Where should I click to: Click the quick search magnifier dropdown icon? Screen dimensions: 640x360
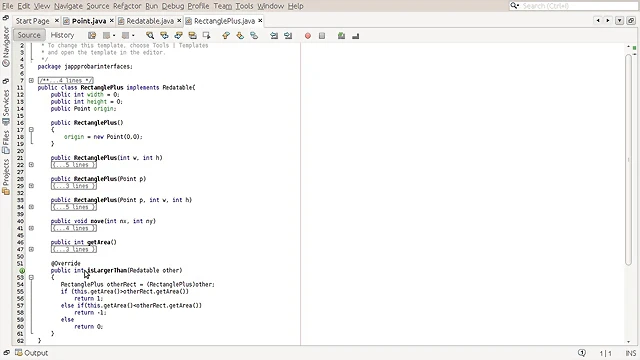click(x=514, y=6)
